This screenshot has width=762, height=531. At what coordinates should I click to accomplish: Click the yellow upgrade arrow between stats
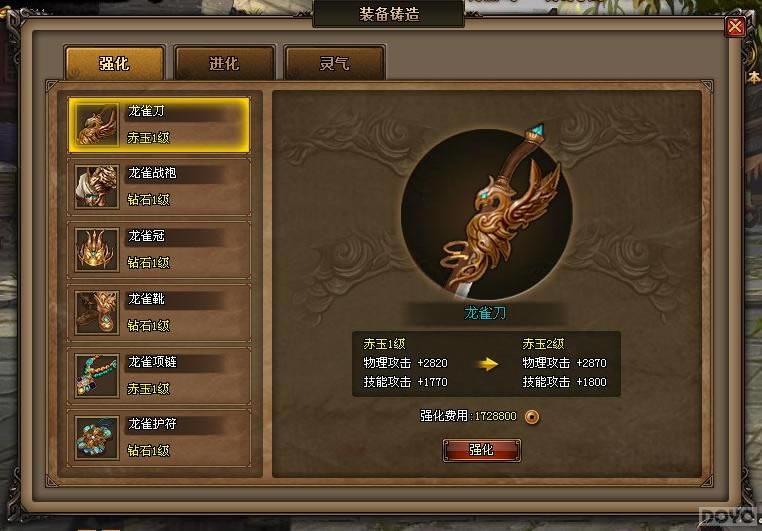(488, 364)
